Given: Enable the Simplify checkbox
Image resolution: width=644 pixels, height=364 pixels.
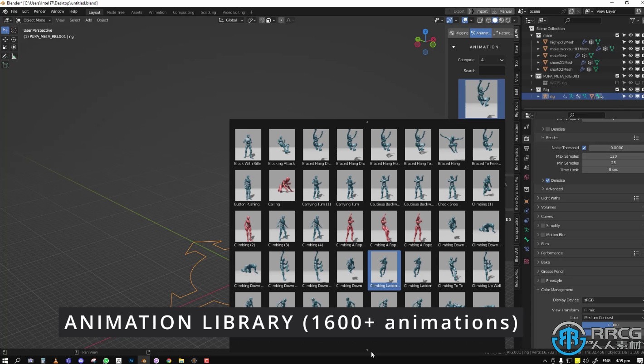Looking at the screenshot, I should pyautogui.click(x=543, y=226).
